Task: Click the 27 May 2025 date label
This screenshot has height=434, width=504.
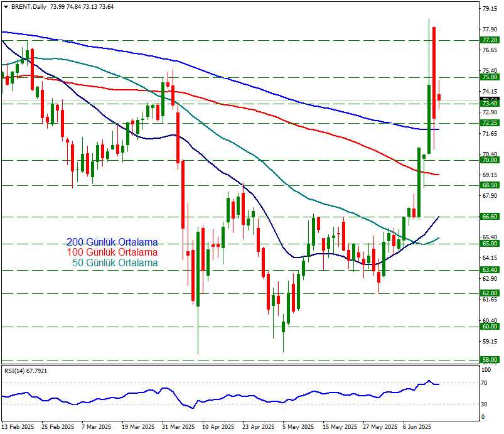Action: click(380, 427)
